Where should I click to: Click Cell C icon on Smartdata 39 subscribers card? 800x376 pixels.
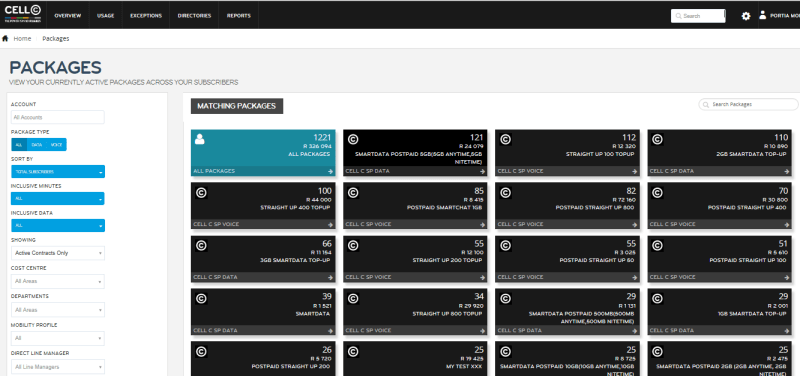[x=201, y=298]
